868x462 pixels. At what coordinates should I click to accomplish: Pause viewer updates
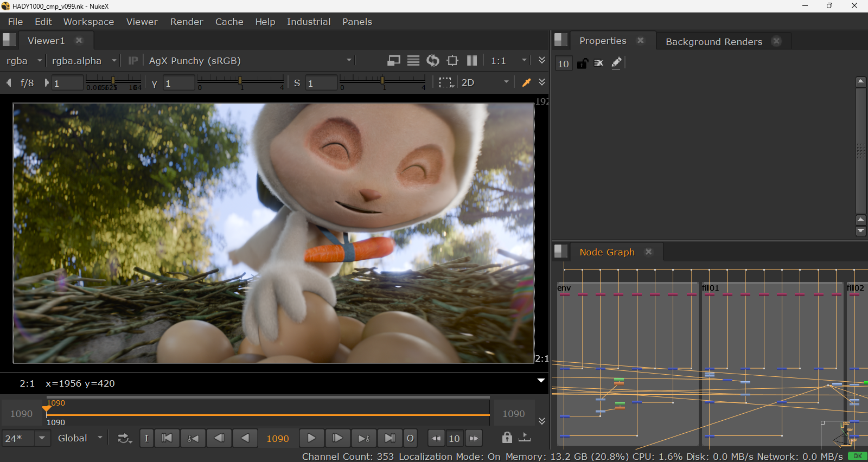click(472, 61)
